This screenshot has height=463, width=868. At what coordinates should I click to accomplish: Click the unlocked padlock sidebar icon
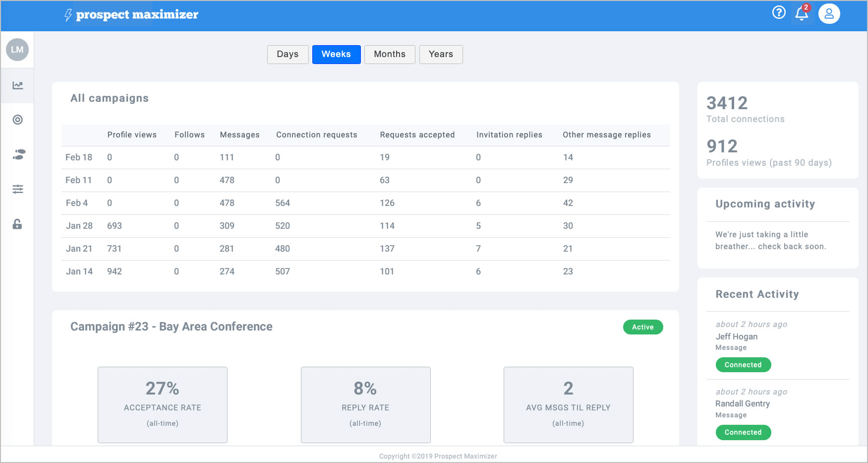coord(17,224)
